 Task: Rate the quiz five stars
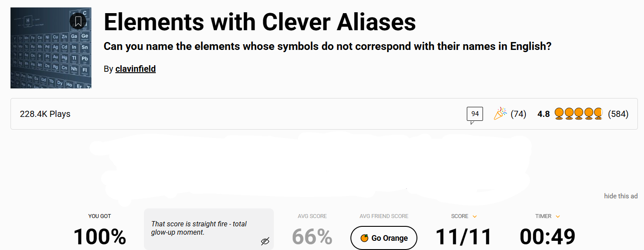click(598, 114)
